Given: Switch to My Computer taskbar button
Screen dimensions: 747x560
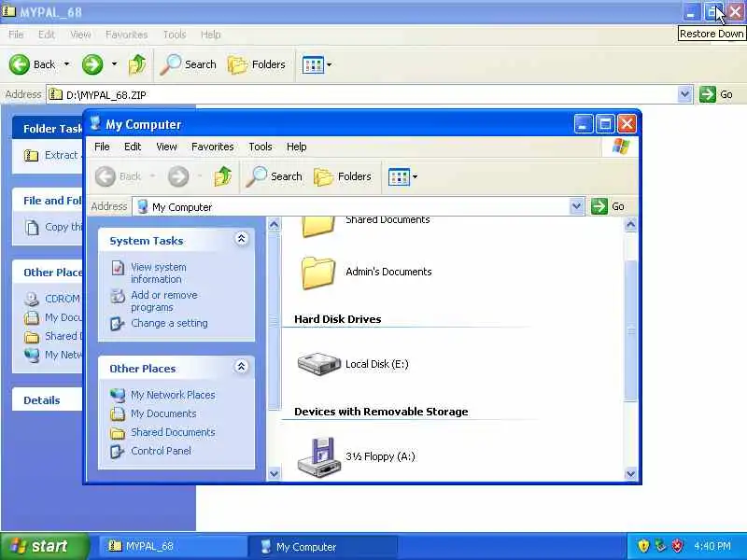Looking at the screenshot, I should tap(323, 547).
